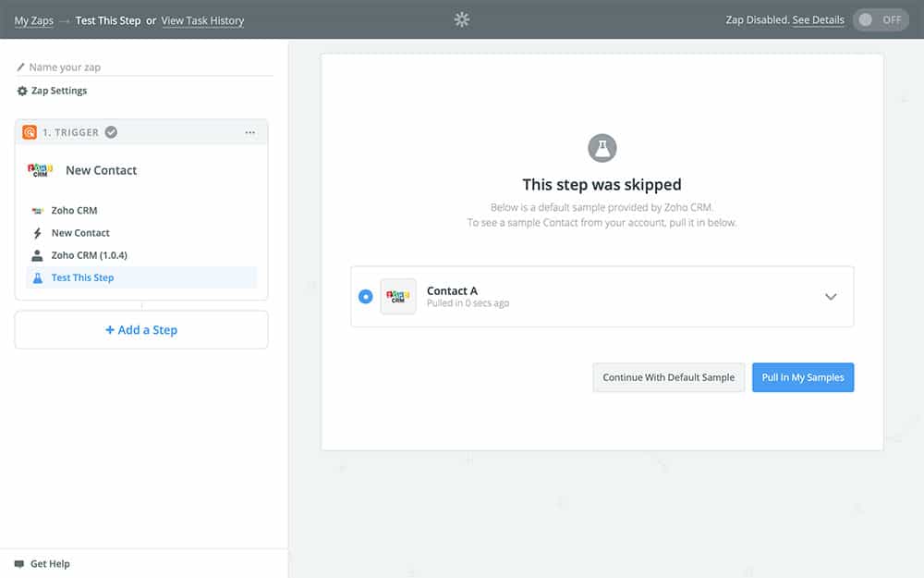Screen dimensions: 924x578
Task: Click the green trigger checkmark badge
Action: (111, 132)
